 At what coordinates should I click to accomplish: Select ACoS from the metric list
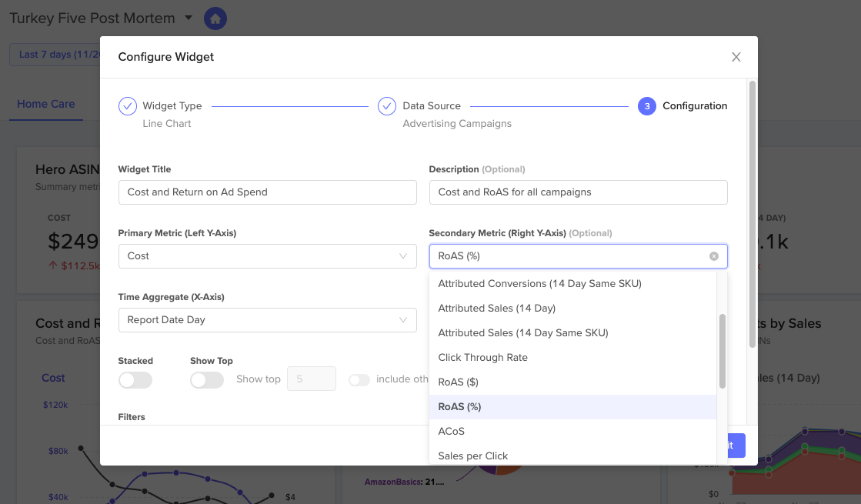click(x=450, y=431)
